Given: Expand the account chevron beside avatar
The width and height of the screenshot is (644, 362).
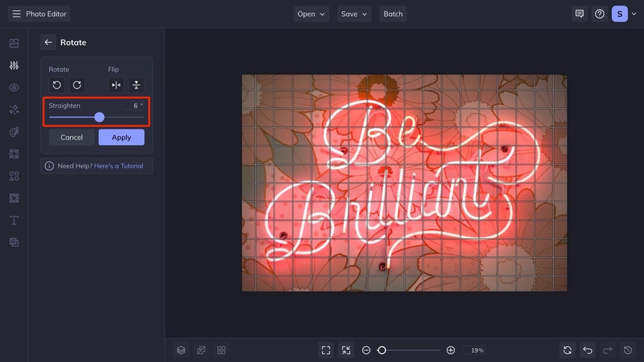Looking at the screenshot, I should pos(634,14).
